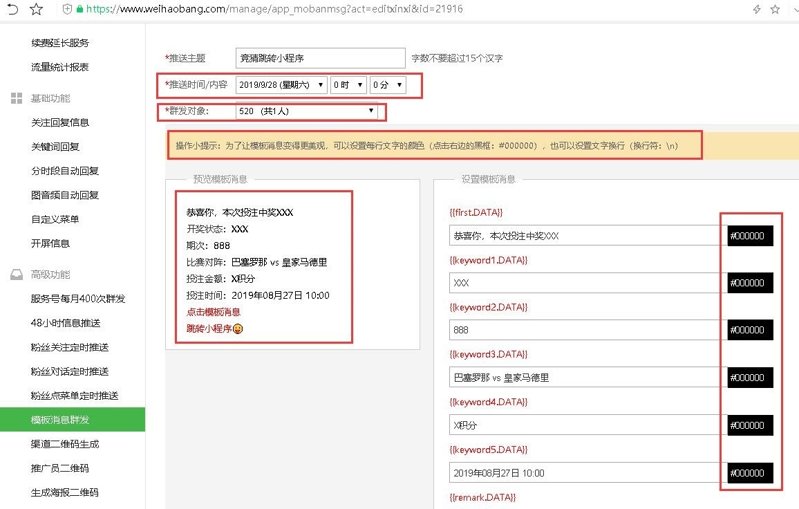The image size is (799, 509).
Task: Select 关键词回复 menu item
Action: coord(55,147)
